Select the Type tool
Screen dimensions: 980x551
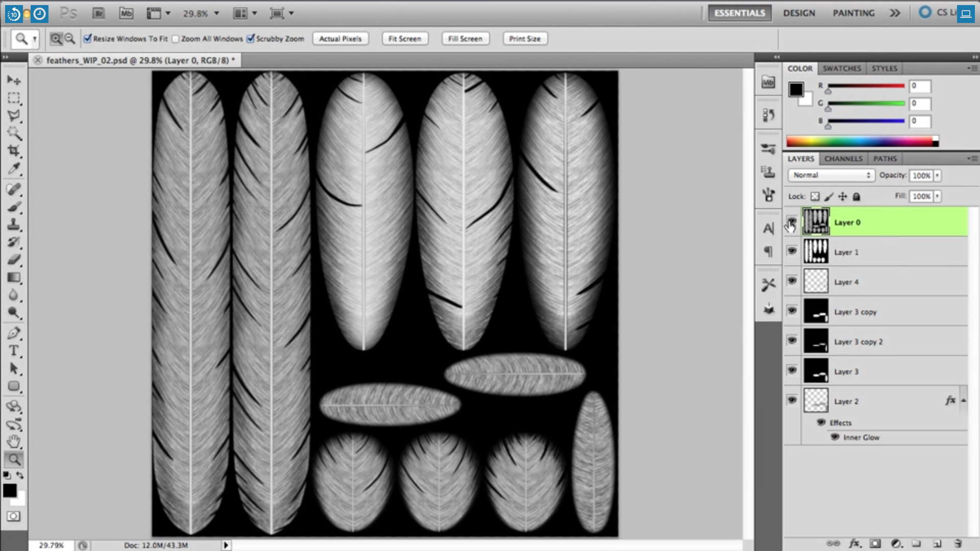[14, 351]
